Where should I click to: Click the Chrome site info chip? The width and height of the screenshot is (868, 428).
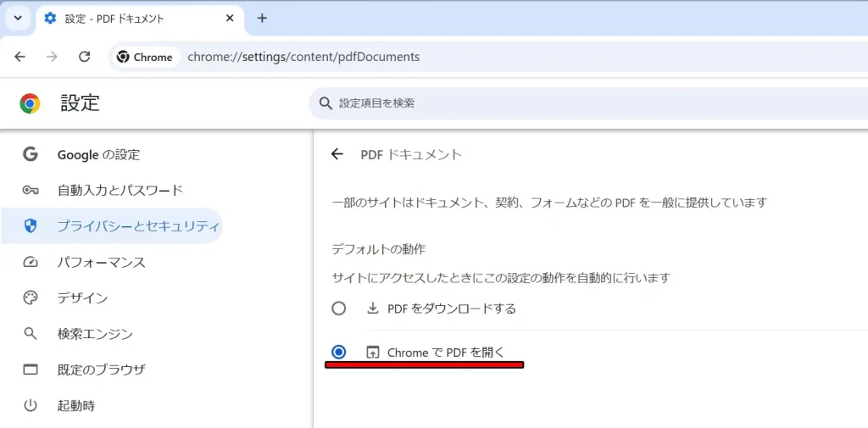point(145,57)
